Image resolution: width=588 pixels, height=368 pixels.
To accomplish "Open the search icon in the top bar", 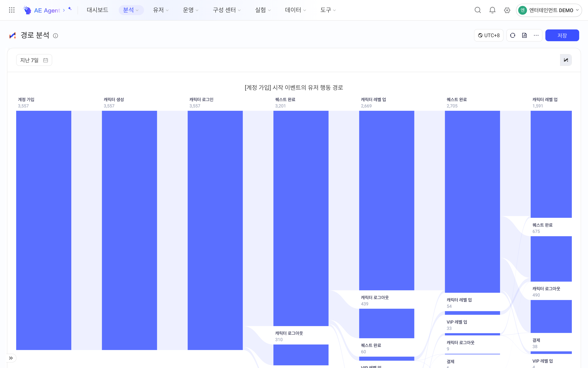I will pos(478,10).
